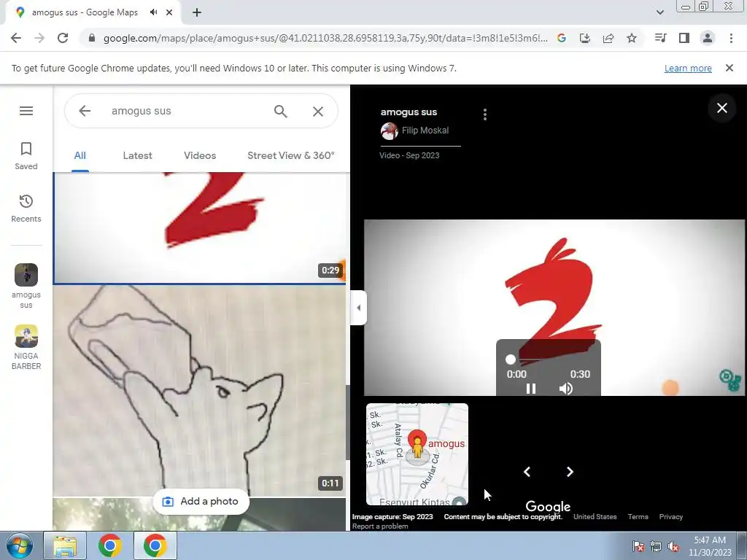Switch to the Latest tab

pyautogui.click(x=137, y=156)
